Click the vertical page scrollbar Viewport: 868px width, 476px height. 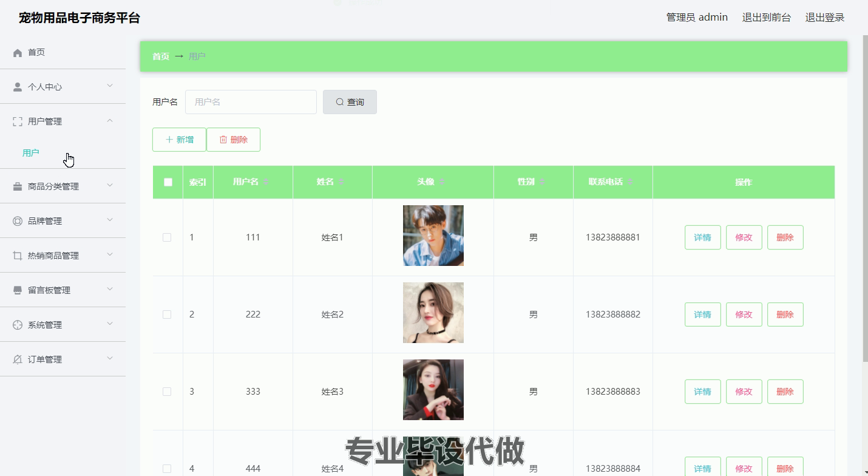865,199
